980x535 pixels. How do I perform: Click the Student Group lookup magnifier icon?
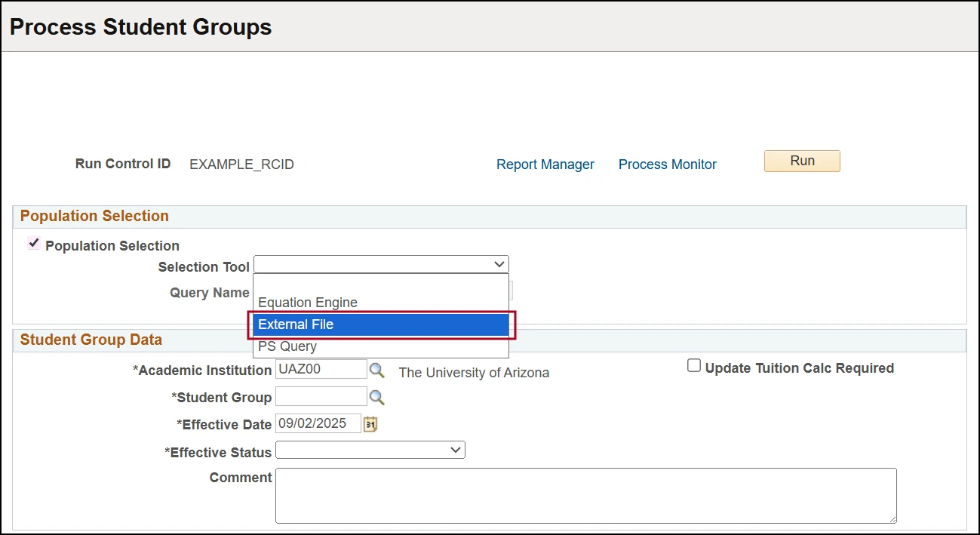[x=376, y=398]
